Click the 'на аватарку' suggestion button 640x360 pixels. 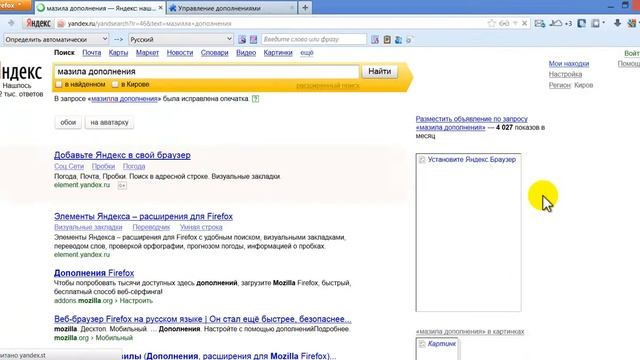coord(109,122)
